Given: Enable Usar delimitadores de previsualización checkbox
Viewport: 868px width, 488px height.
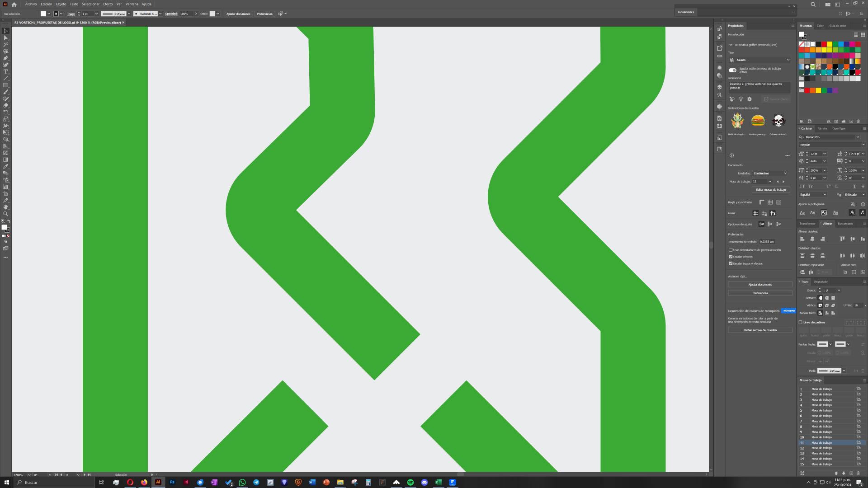Looking at the screenshot, I should pos(731,250).
